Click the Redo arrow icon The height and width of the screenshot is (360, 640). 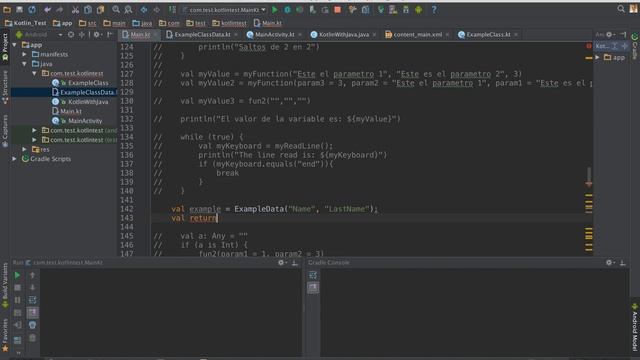pos(60,9)
